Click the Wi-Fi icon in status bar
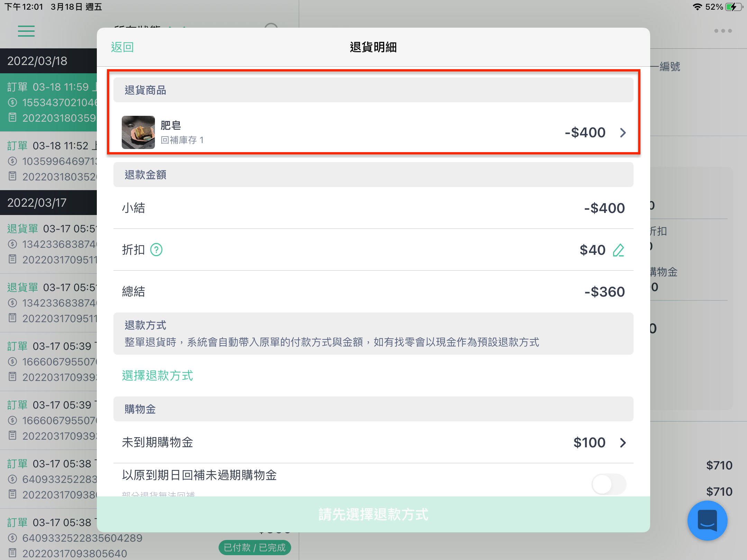747x560 pixels. point(697,7)
